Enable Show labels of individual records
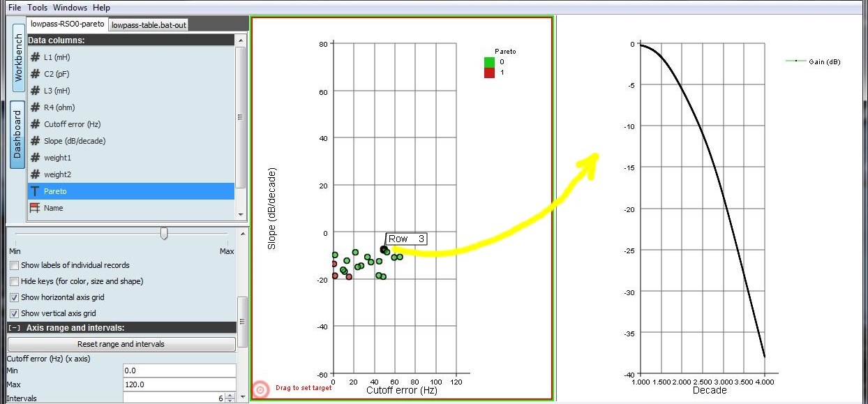This screenshot has height=404, width=868. 15,265
